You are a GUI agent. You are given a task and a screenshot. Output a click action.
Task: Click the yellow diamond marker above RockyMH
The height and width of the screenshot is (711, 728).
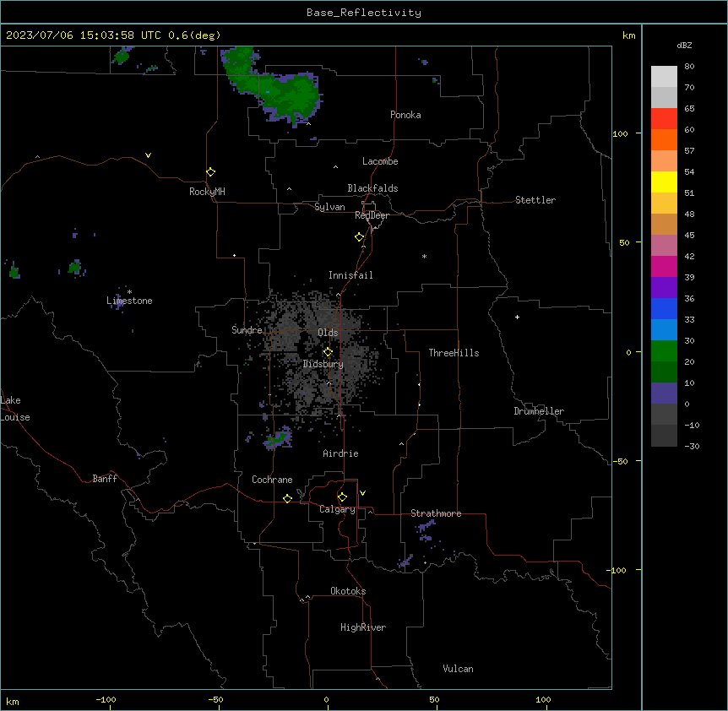coord(211,172)
